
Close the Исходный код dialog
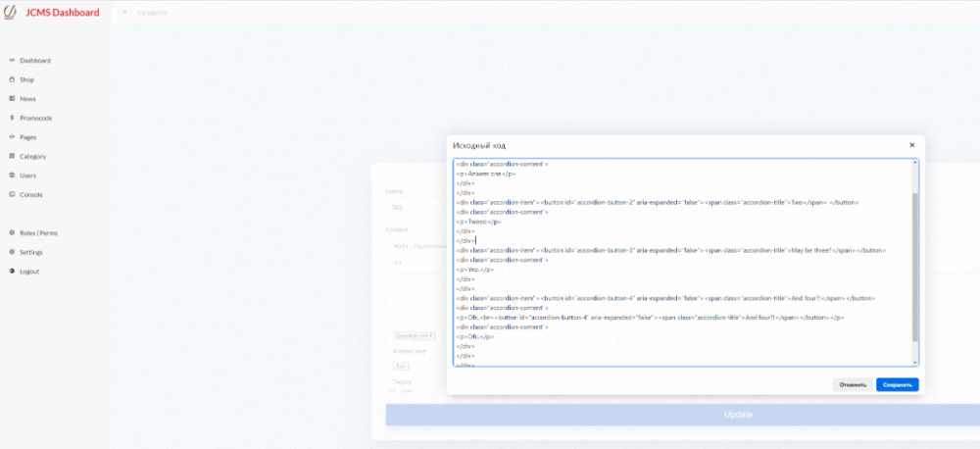tap(911, 145)
